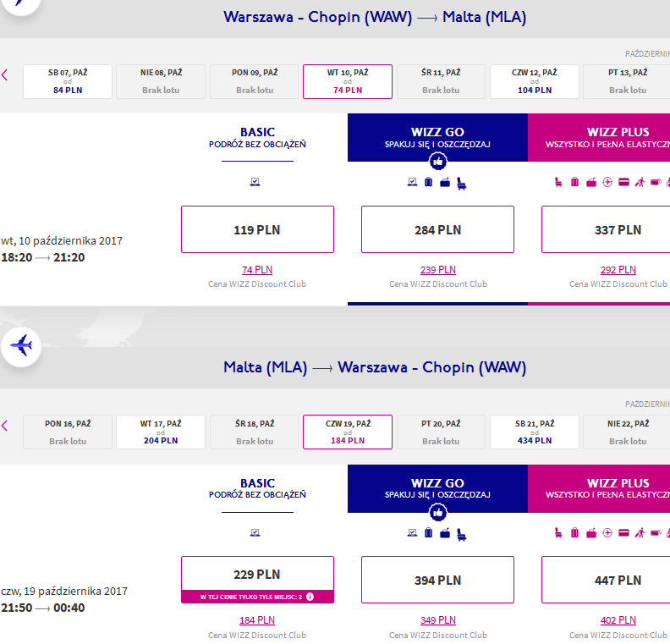Choose return BASIC fare 229 PLN
This screenshot has height=644, width=670.
click(257, 580)
